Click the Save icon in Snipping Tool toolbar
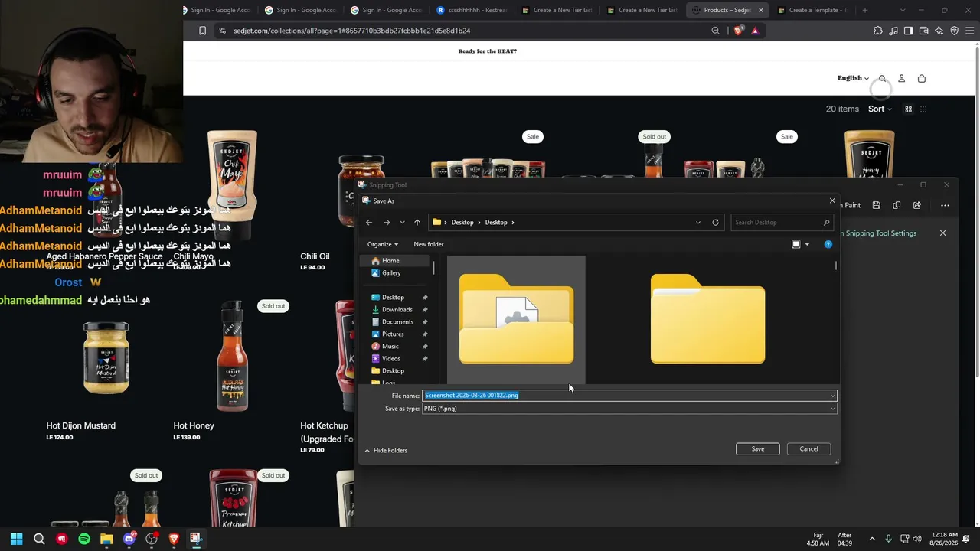980x551 pixels. (876, 205)
